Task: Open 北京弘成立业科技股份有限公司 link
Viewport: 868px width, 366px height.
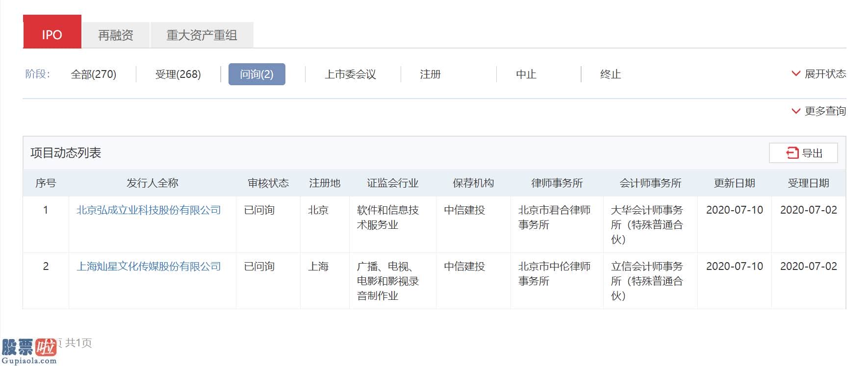Action: point(149,210)
